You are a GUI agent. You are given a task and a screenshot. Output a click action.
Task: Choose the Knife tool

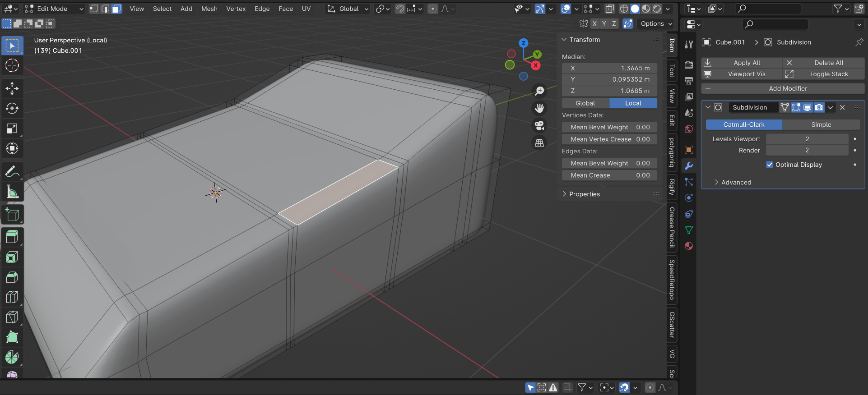12,317
